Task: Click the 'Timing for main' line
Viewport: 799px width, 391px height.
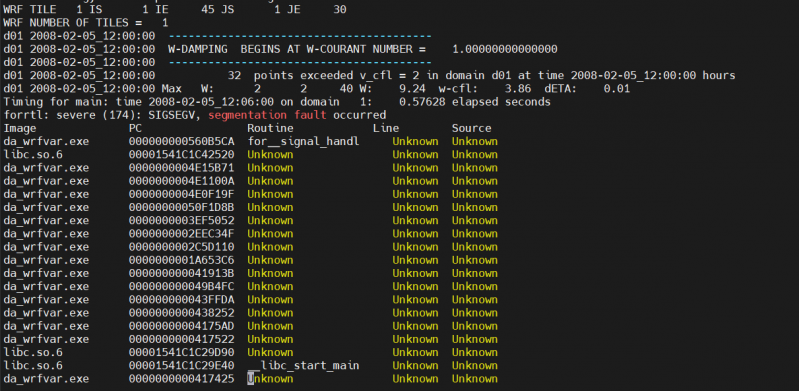Action: tap(277, 102)
